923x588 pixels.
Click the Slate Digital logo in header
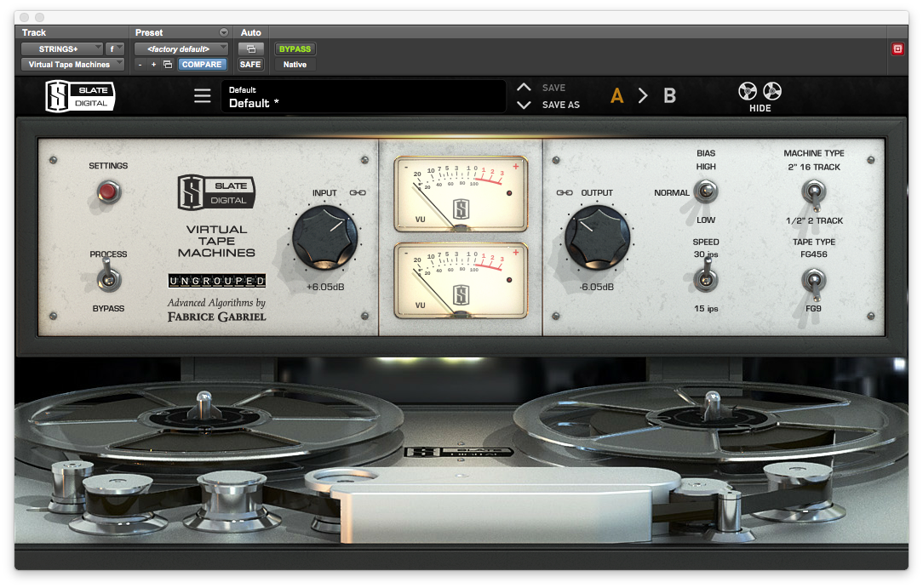[80, 96]
